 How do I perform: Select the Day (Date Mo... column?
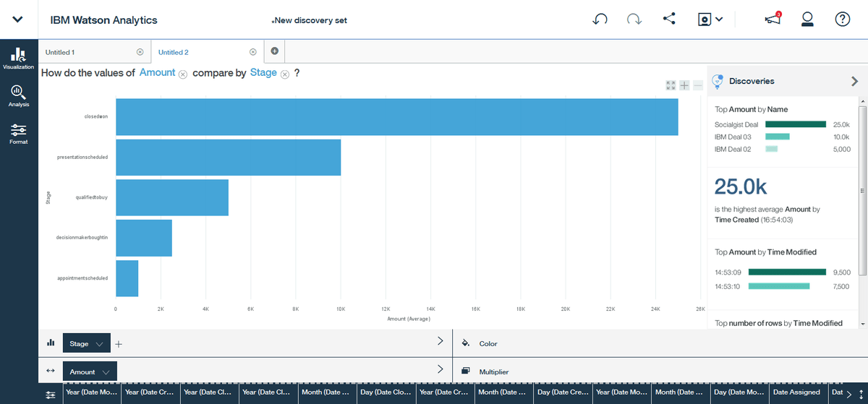[x=739, y=392]
